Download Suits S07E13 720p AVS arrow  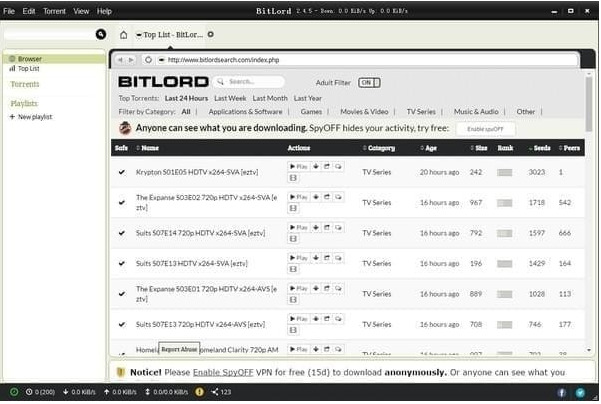coord(316,319)
